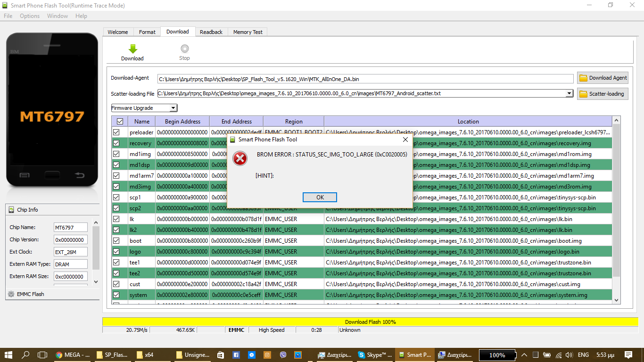This screenshot has width=644, height=362.
Task: Click the Scatter-loading folder button
Action: (603, 94)
